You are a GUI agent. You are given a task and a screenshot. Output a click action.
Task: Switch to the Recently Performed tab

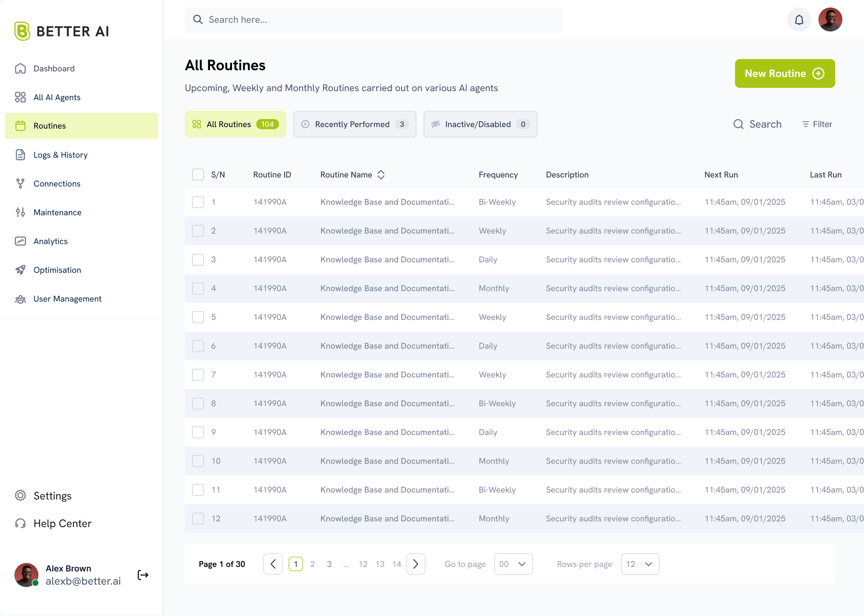[354, 124]
